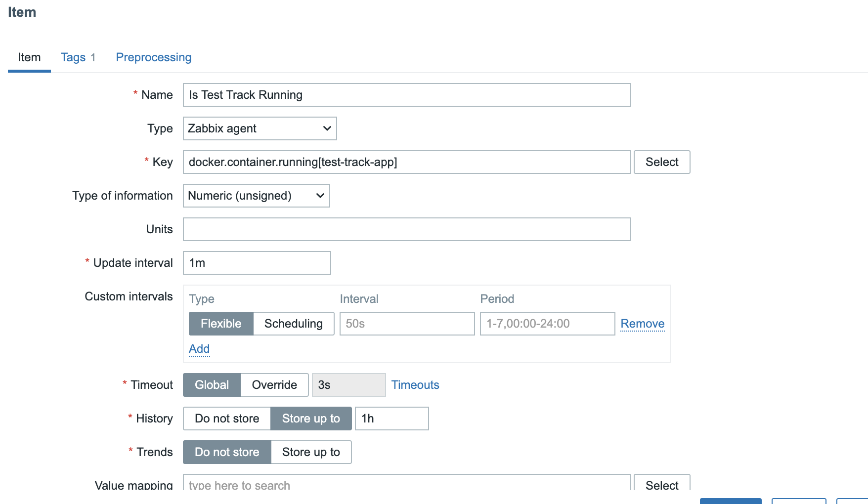
Task: Expand the Type of information dropdown
Action: (x=256, y=196)
